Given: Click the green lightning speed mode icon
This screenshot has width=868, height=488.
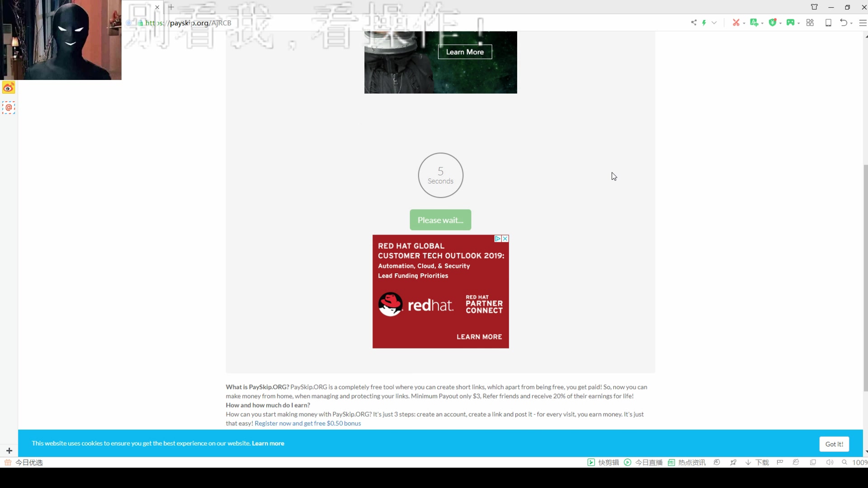Looking at the screenshot, I should pyautogui.click(x=704, y=23).
